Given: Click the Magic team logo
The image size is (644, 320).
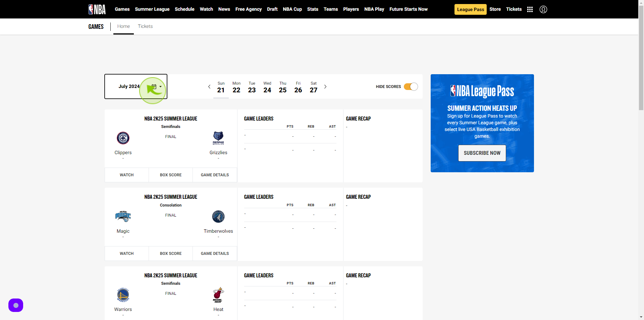Looking at the screenshot, I should point(123,217).
